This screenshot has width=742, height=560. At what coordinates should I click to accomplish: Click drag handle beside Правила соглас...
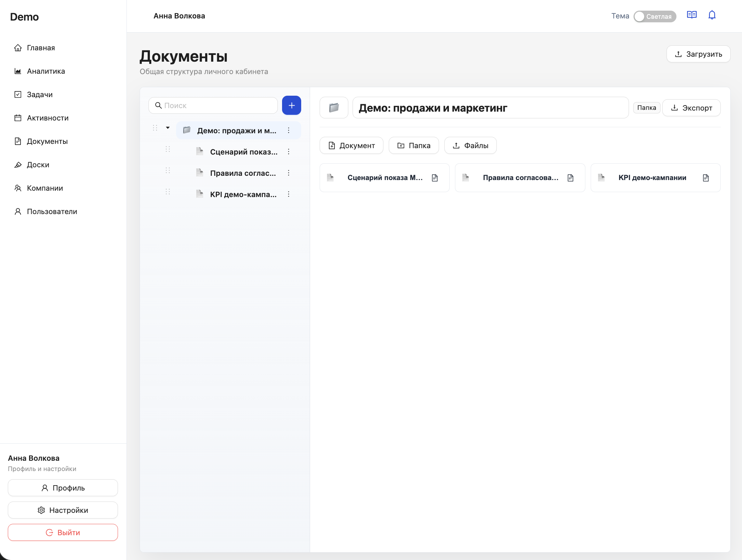(168, 170)
